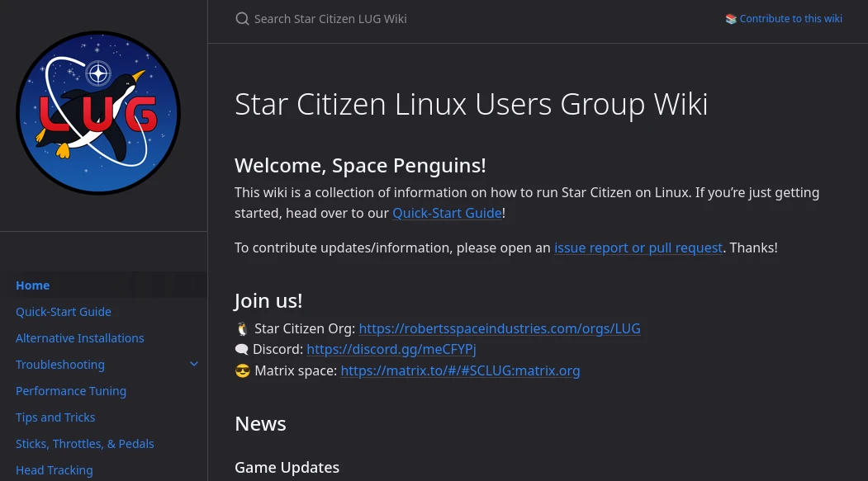The height and width of the screenshot is (481, 868).
Task: Expand the Troubleshooting chevron arrow
Action: (x=194, y=365)
